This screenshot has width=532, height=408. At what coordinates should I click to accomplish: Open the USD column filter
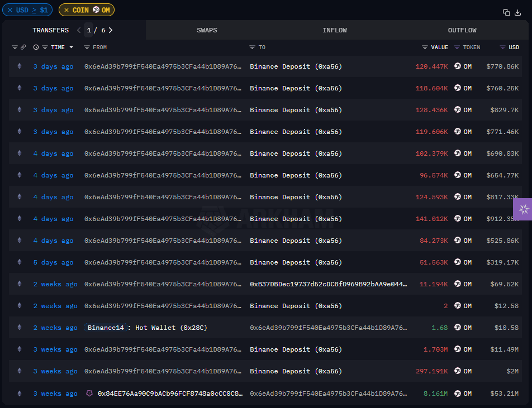(x=502, y=47)
